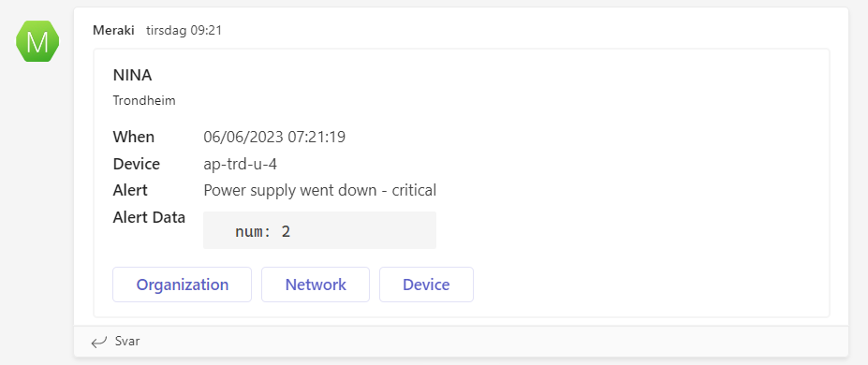868x365 pixels.
Task: Click the Device button below Alert Data
Action: [426, 285]
